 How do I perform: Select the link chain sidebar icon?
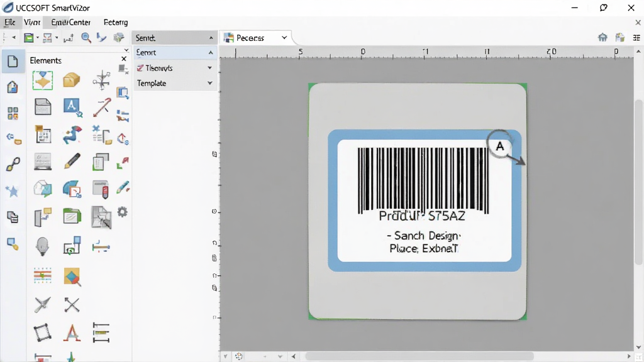pyautogui.click(x=13, y=164)
